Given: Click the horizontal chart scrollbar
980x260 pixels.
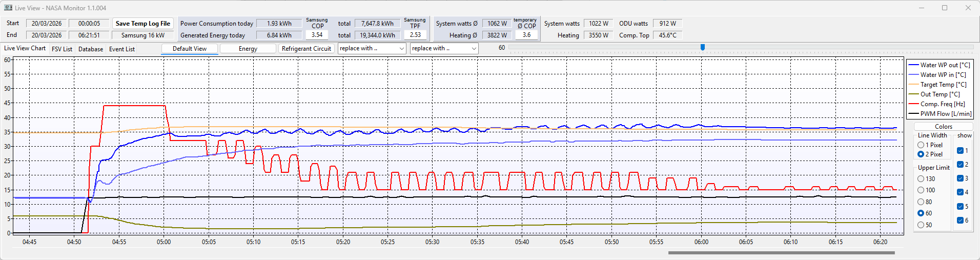Looking at the screenshot, I should click(x=781, y=253).
